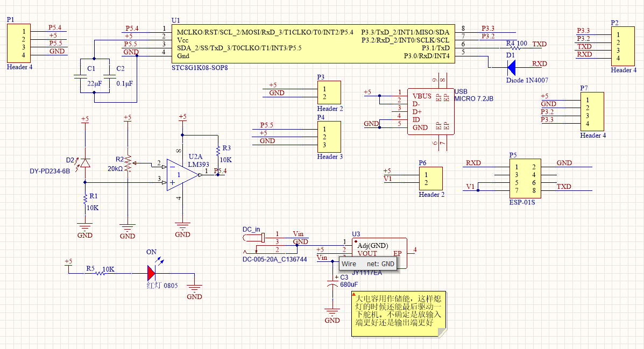The width and height of the screenshot is (644, 349).
Task: Click the 'MICRO 7.2JB' label
Action: (x=474, y=98)
